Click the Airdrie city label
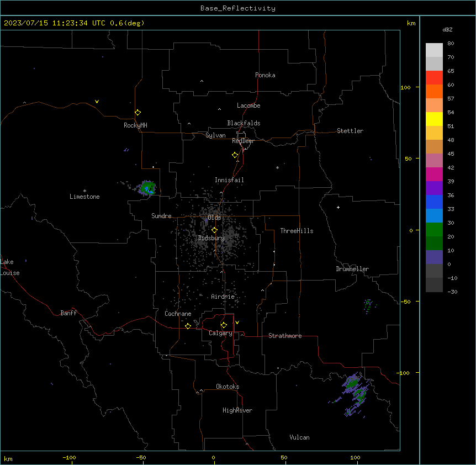 point(223,297)
